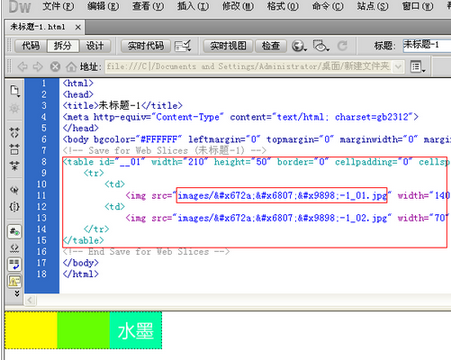Click the Dw application logo

pyautogui.click(x=20, y=7)
